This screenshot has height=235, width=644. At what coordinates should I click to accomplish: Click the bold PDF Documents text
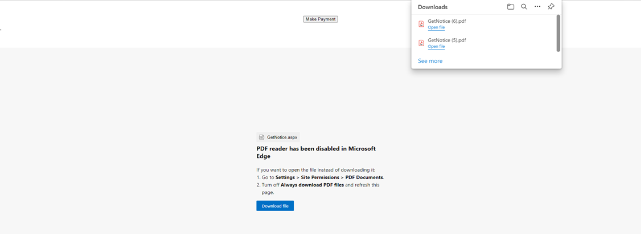(x=364, y=177)
